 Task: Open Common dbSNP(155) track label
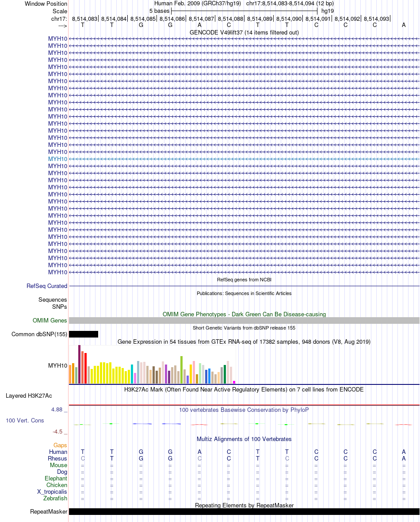(39, 334)
